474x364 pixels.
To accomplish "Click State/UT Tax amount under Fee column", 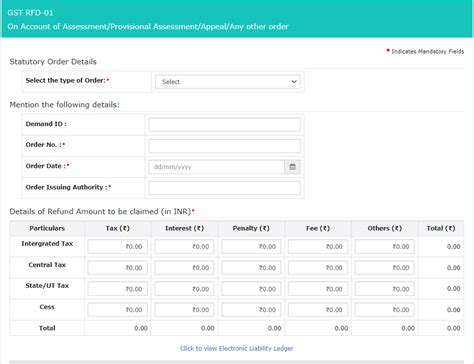I will tap(318, 289).
